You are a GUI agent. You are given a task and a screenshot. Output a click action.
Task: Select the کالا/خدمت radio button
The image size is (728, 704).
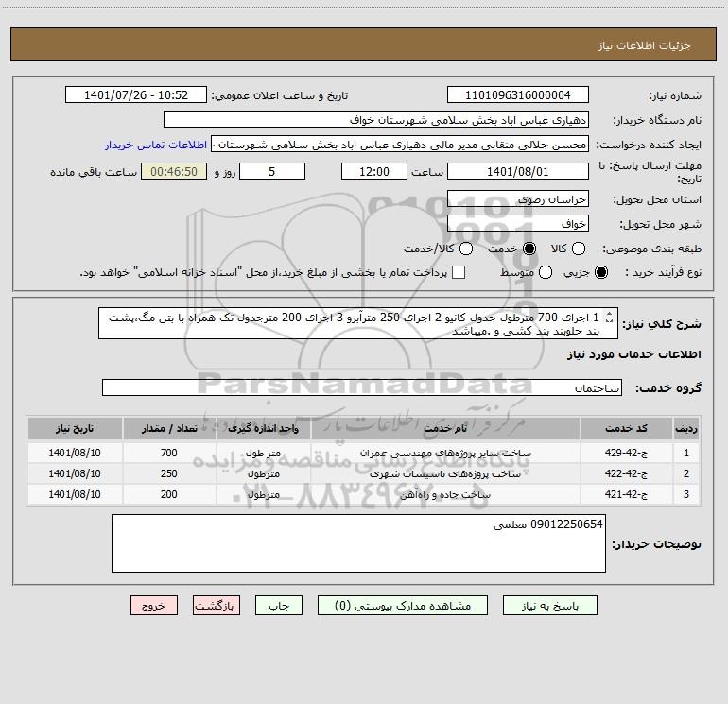[x=466, y=249]
